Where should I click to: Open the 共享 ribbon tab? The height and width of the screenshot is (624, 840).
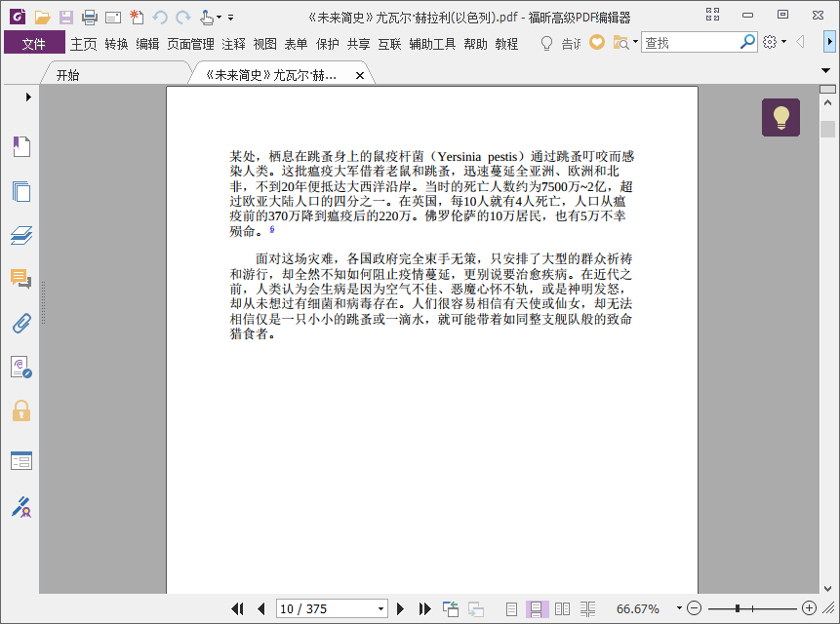point(358,43)
